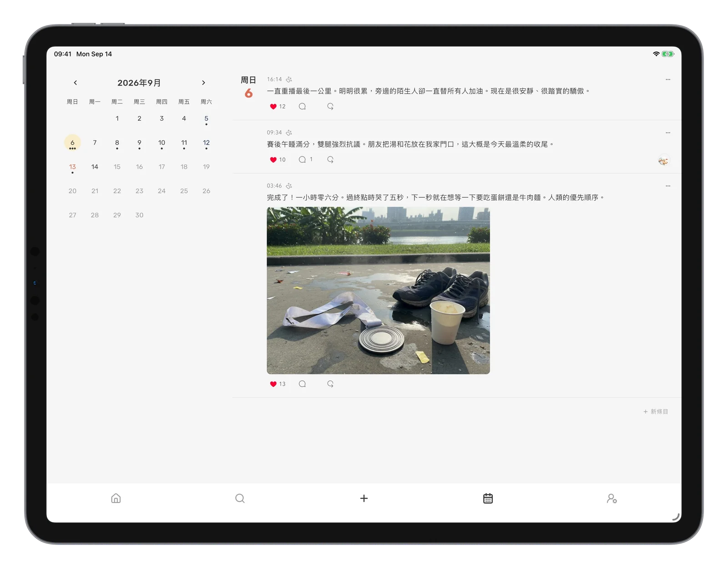Select September 1 in calendar
Screen dimensions: 728x569
117,119
